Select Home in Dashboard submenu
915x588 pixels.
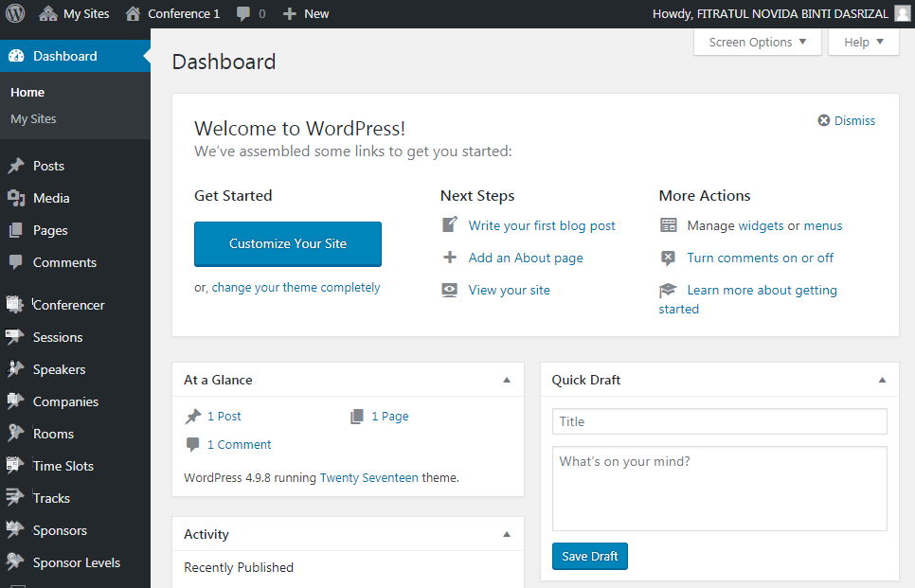coord(27,92)
